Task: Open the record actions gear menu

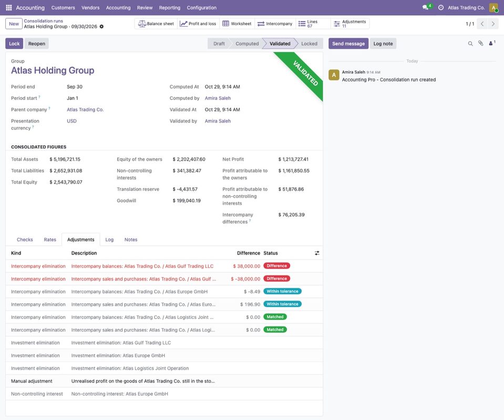Action: (101, 27)
